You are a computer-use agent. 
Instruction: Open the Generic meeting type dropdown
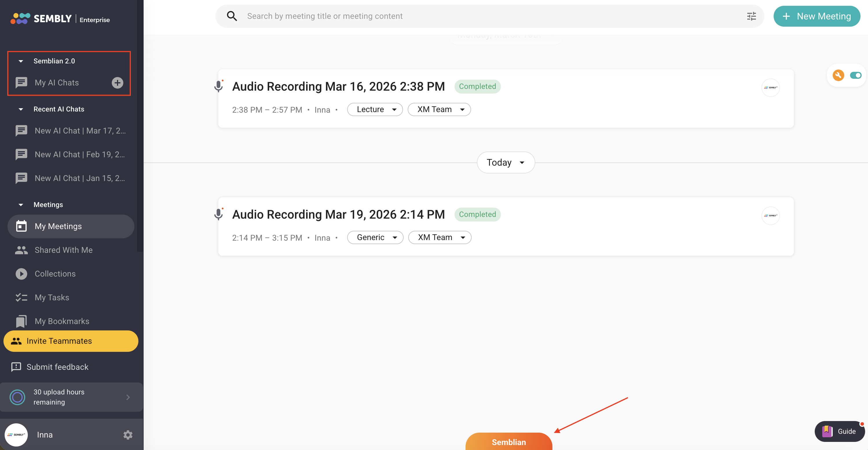(x=375, y=237)
